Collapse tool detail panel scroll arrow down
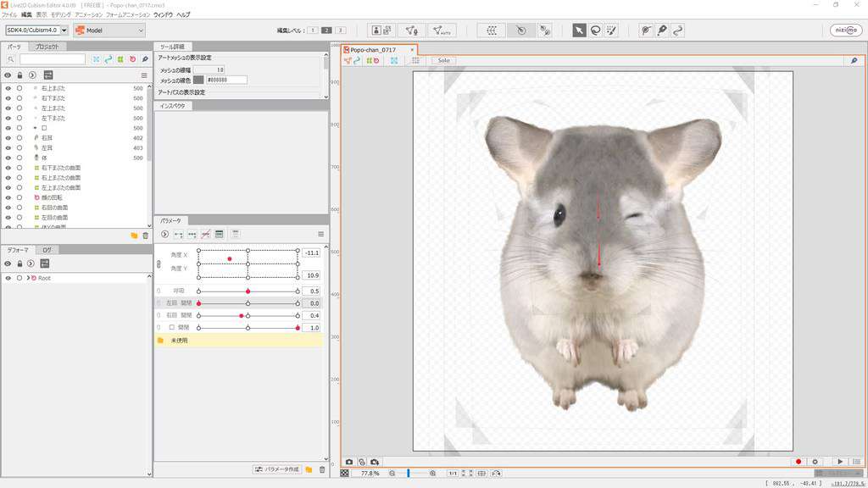The image size is (868, 488). [x=325, y=97]
